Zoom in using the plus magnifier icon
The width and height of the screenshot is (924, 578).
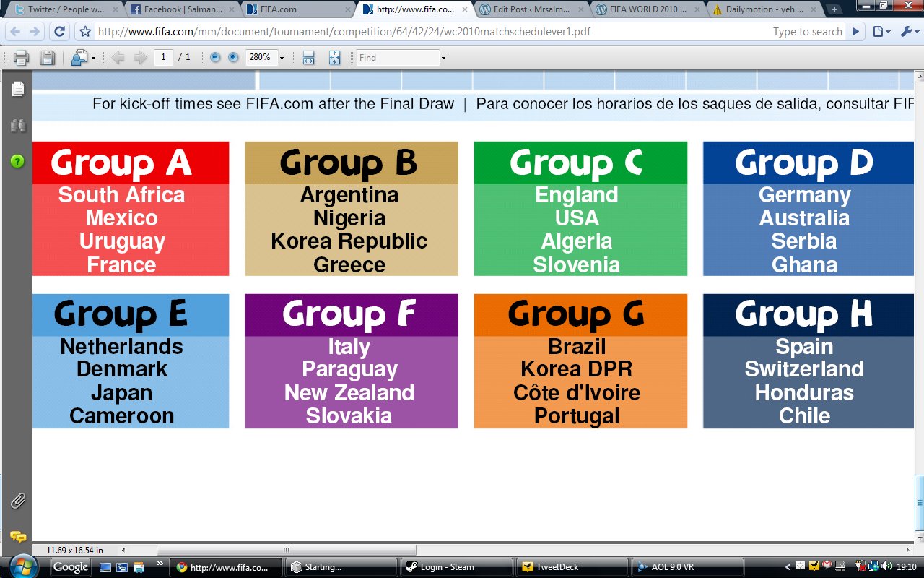[233, 57]
